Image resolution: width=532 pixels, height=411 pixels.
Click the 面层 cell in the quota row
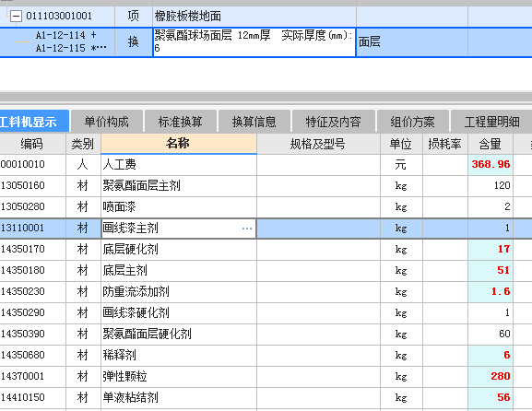coord(412,42)
